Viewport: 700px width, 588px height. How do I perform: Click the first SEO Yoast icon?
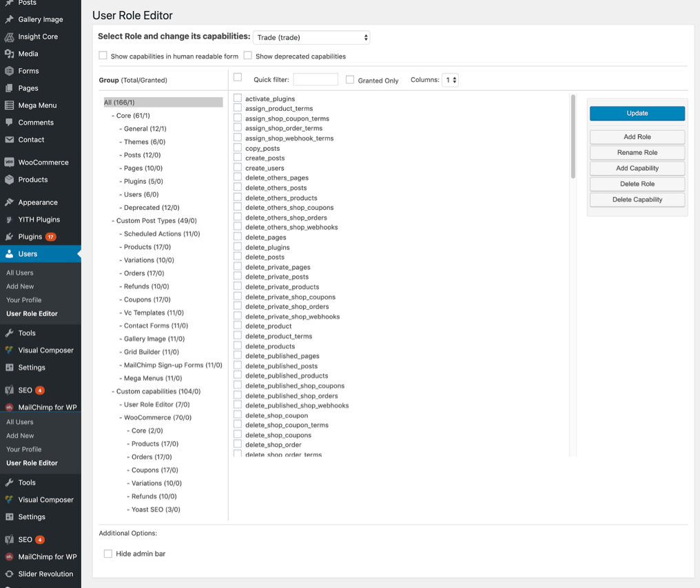click(x=9, y=390)
